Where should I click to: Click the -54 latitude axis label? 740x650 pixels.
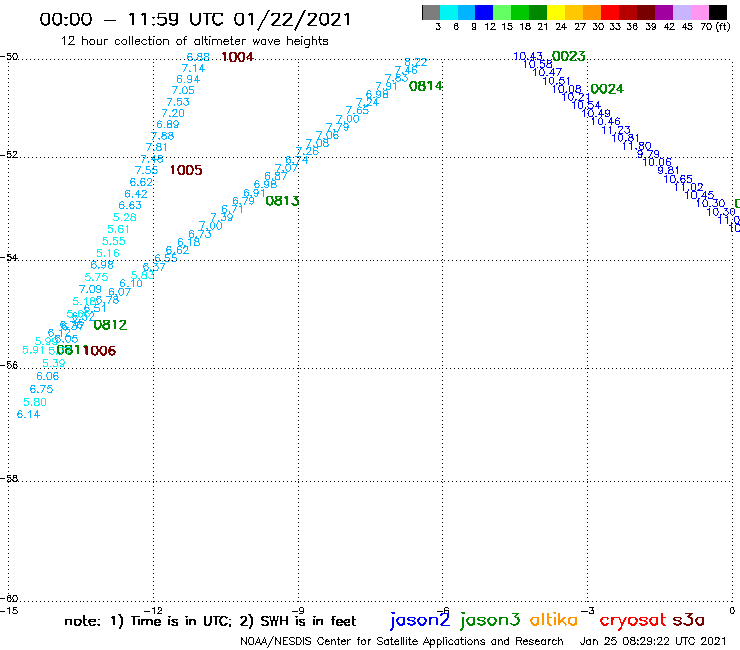9,258
